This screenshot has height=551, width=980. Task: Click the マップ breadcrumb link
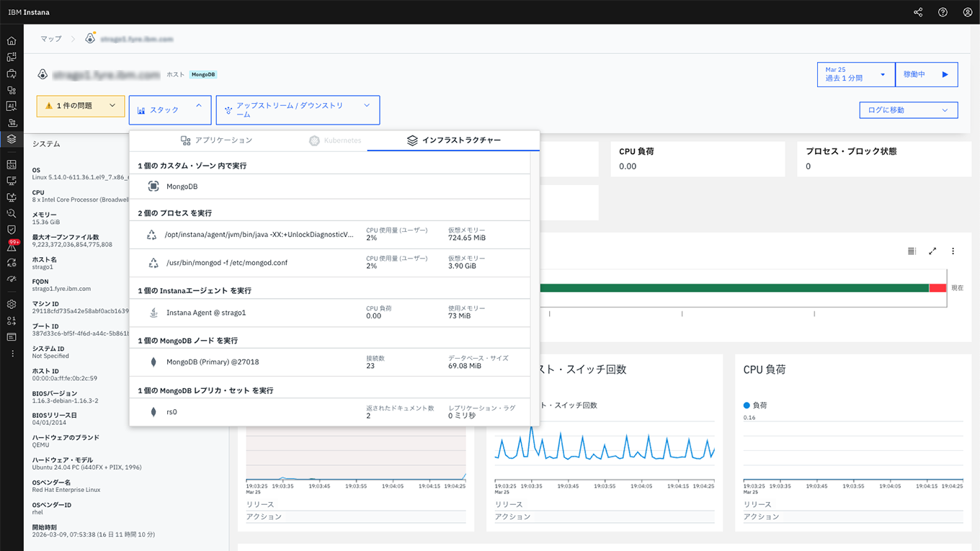coord(51,39)
